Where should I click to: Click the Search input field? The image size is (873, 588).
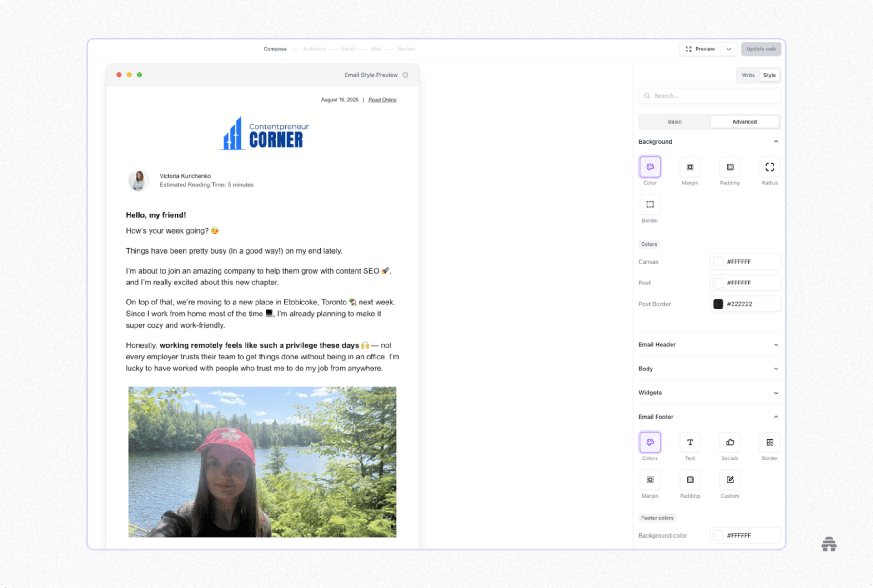tap(709, 96)
